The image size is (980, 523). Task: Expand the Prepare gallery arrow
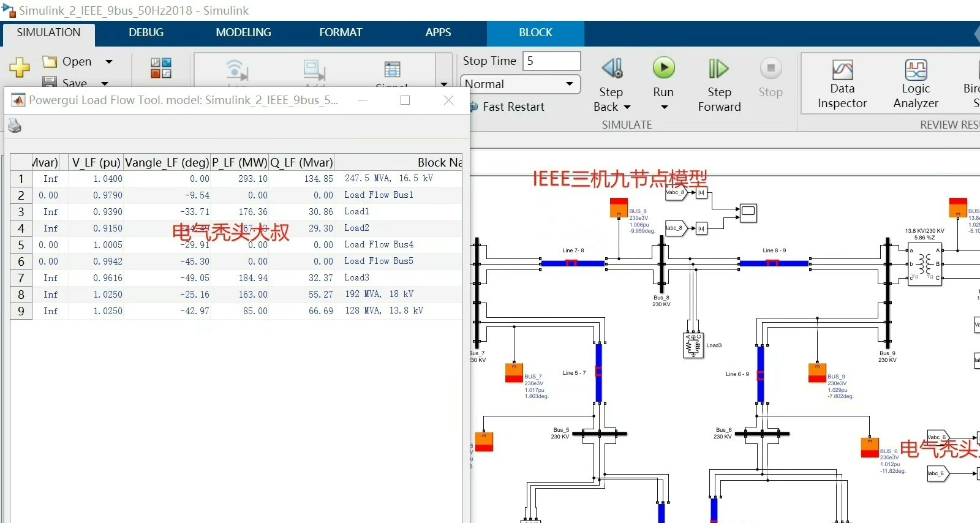click(444, 83)
